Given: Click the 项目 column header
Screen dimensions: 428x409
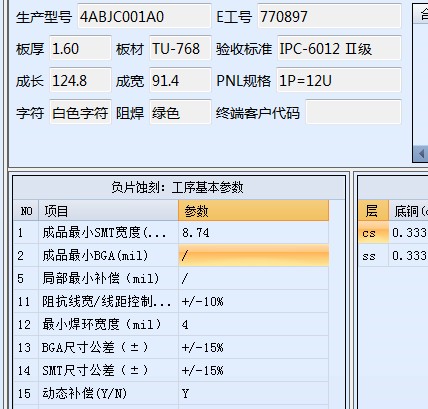Looking at the screenshot, I should (x=108, y=211).
